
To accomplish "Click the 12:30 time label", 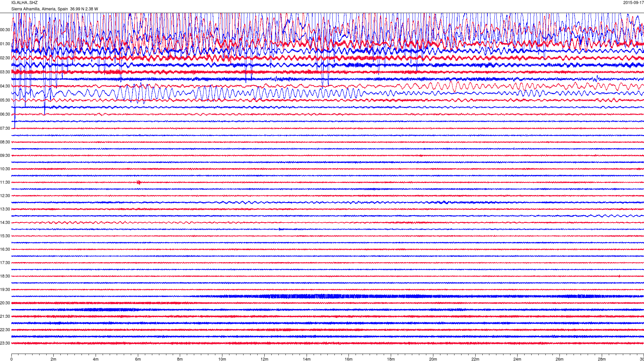I will tap(5, 196).
